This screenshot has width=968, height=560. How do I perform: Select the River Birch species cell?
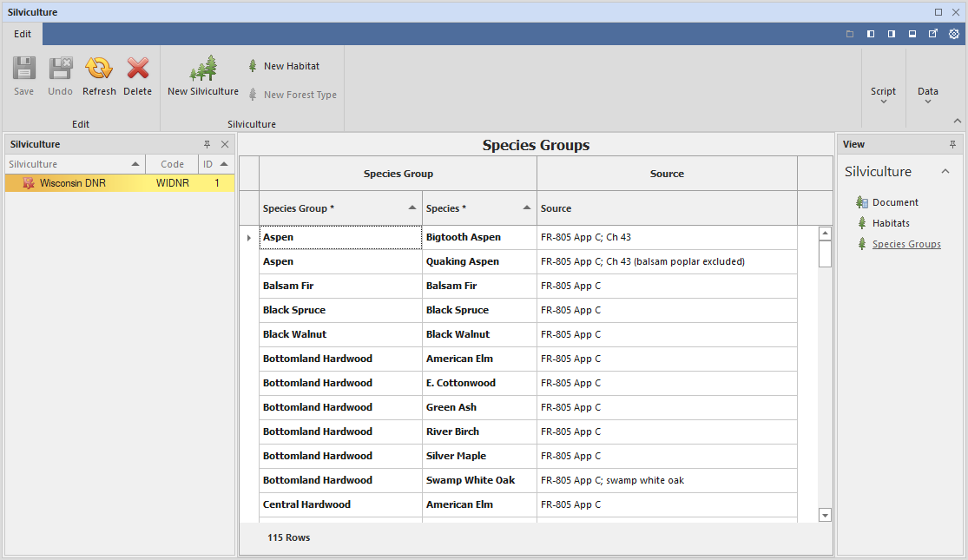[480, 432]
